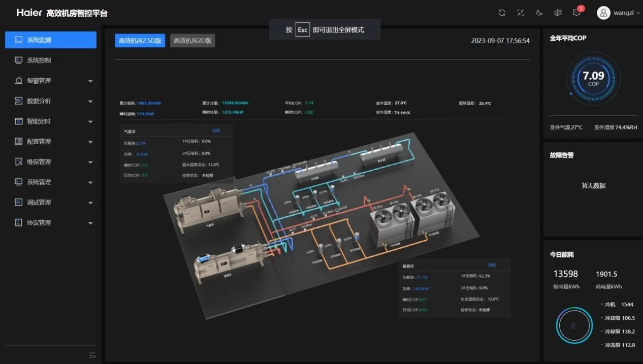
Task: Expand the 维保管理 submenu arrow
Action: (x=90, y=162)
